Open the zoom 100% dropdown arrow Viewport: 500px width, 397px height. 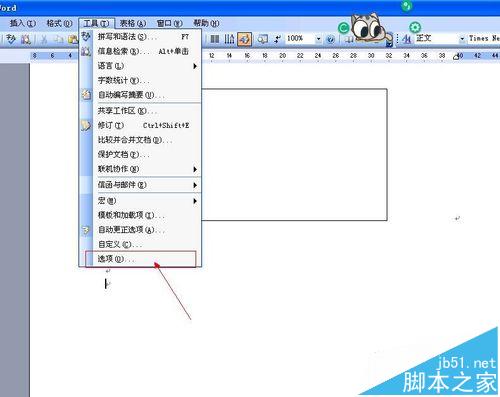pyautogui.click(x=318, y=39)
